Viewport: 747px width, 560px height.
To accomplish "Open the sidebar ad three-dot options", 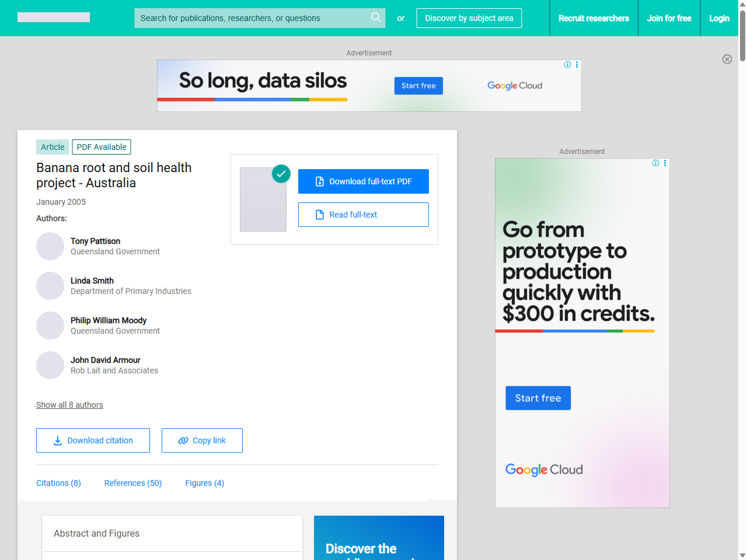I will [x=665, y=163].
